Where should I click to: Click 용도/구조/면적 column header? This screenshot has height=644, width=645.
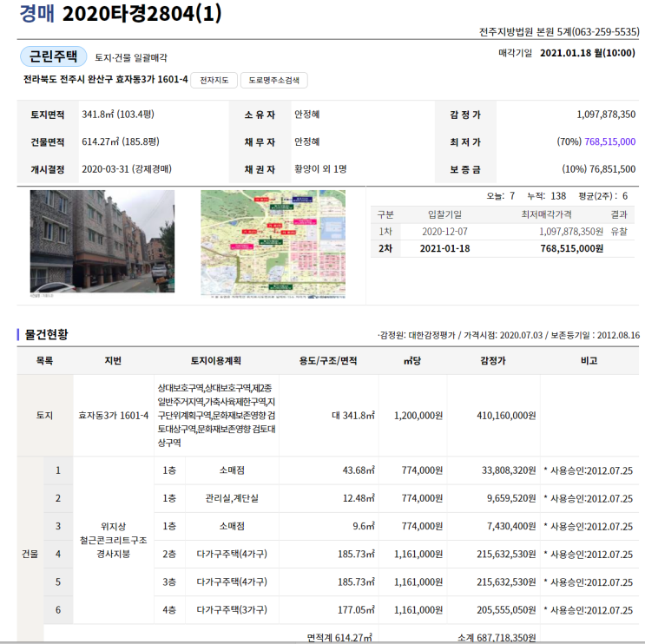[328, 361]
